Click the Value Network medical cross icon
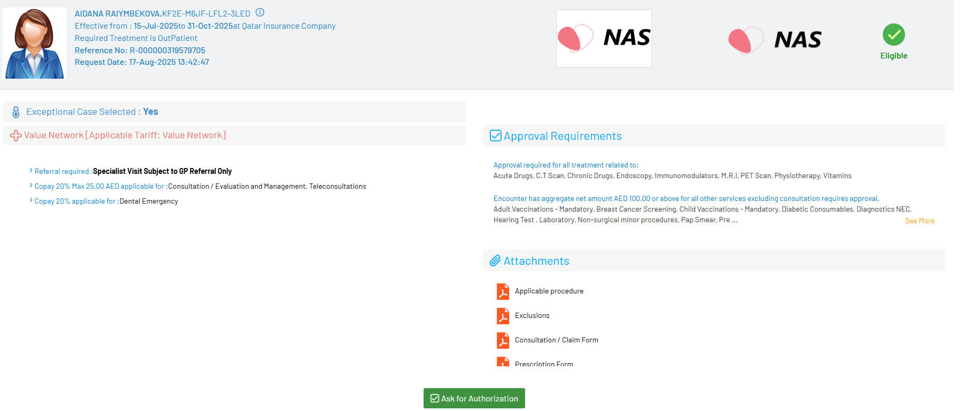The image size is (980, 411). coord(16,136)
